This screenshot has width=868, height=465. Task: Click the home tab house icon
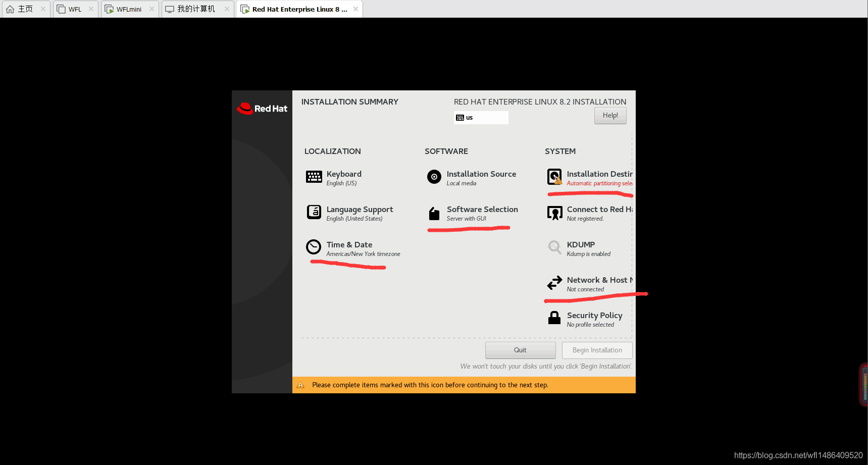(x=10, y=9)
